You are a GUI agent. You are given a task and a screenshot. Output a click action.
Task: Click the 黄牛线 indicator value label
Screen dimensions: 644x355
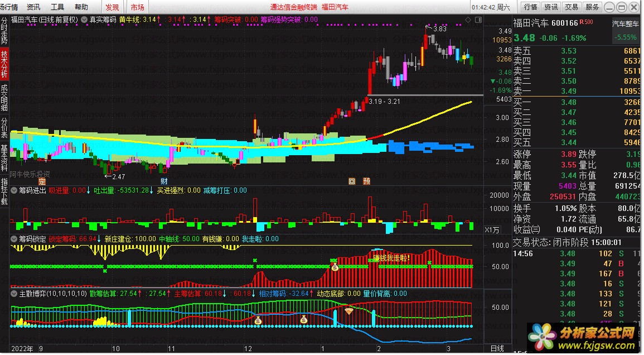[x=138, y=20]
